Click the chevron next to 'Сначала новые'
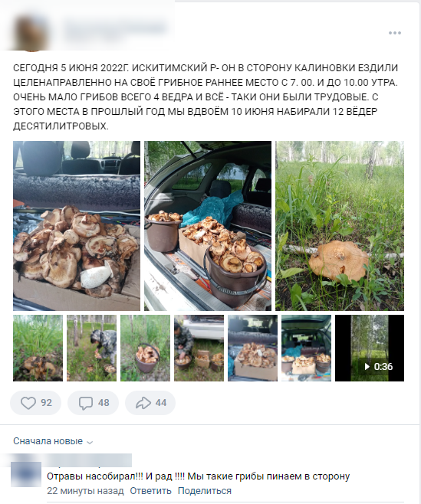The image size is (421, 504). click(90, 442)
